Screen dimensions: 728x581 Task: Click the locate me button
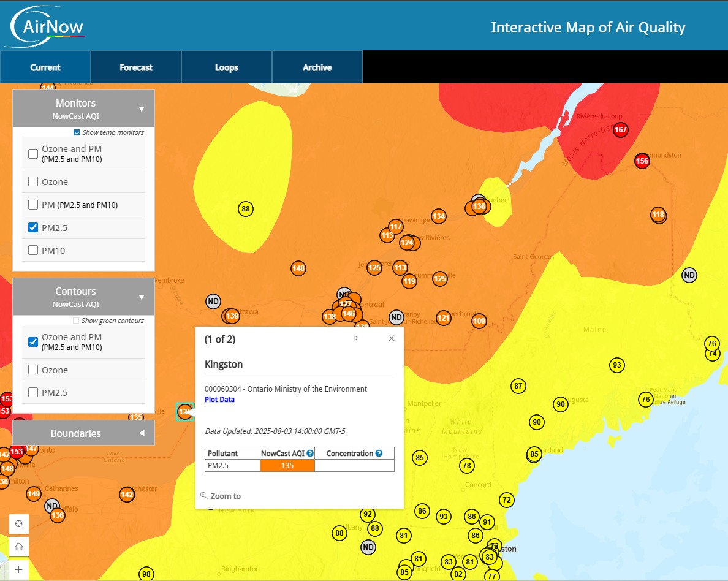[19, 524]
